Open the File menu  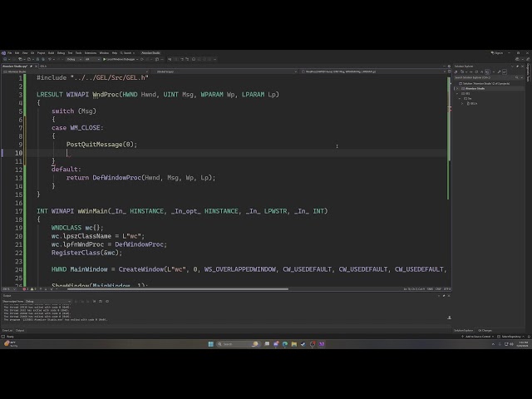(9, 53)
